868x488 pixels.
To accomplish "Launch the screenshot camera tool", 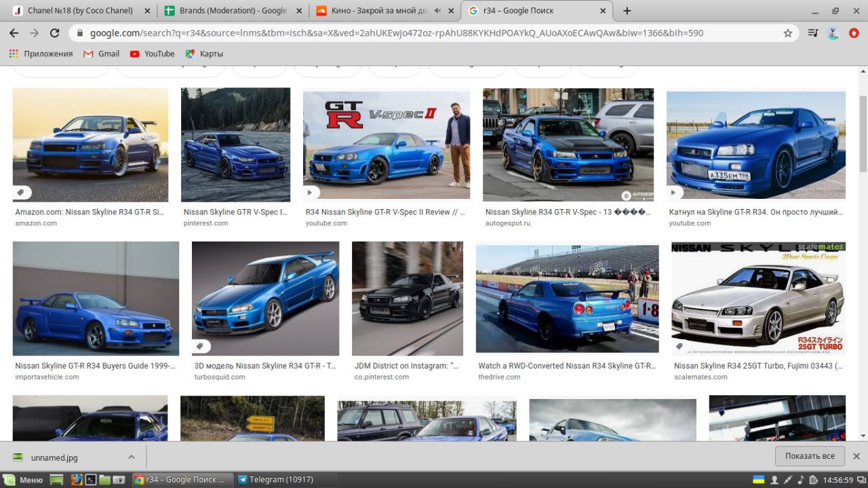I will coord(119,480).
